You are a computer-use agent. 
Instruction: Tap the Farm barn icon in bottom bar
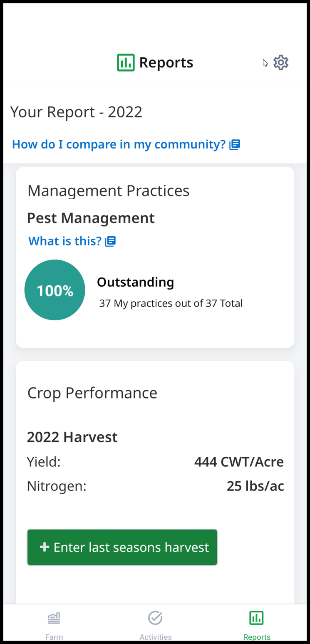point(54,618)
